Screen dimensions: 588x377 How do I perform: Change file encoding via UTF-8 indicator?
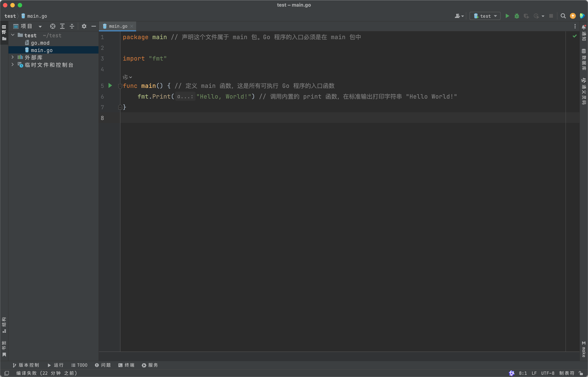coord(548,373)
